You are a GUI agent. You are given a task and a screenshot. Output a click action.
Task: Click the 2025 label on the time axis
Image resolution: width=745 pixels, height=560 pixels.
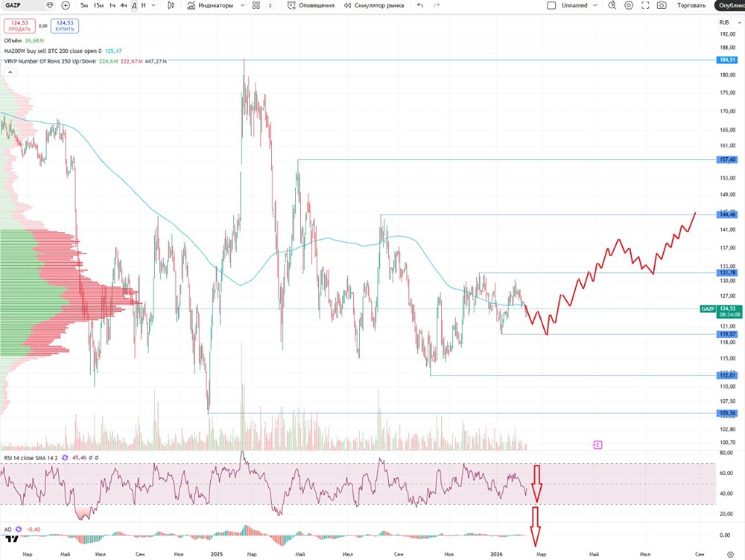217,554
